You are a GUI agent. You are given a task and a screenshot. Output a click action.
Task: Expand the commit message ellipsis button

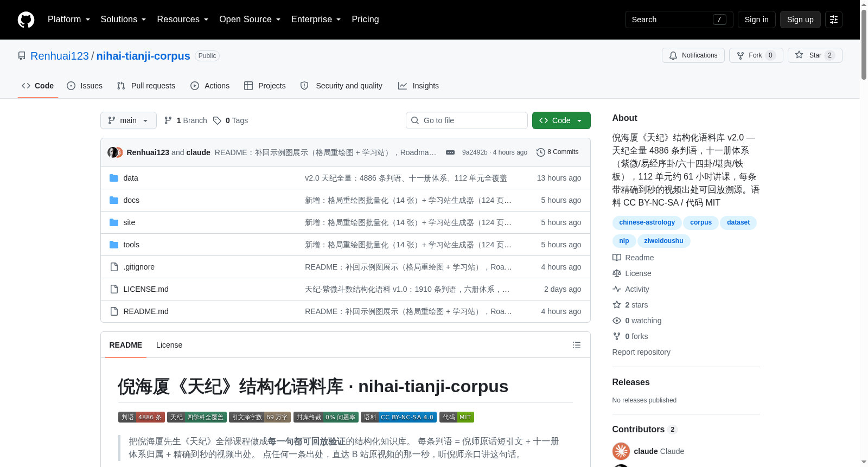[x=450, y=152]
